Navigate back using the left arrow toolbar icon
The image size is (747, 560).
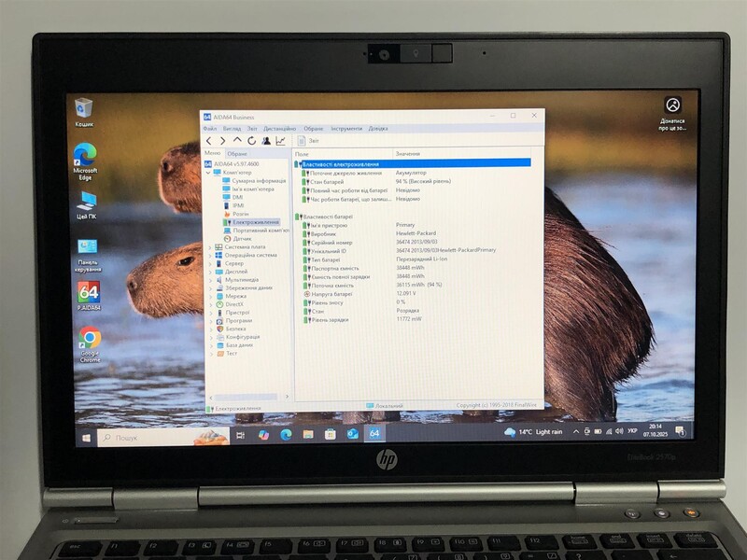(209, 140)
